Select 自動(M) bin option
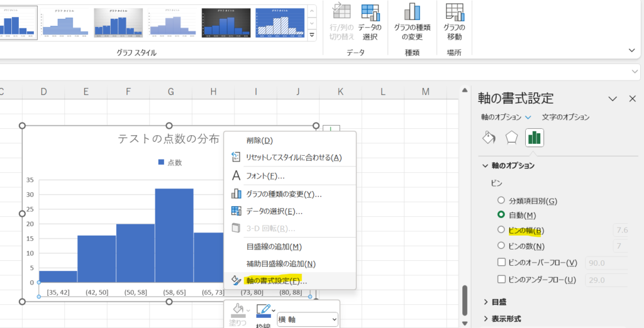This screenshot has width=644, height=328. tap(501, 214)
